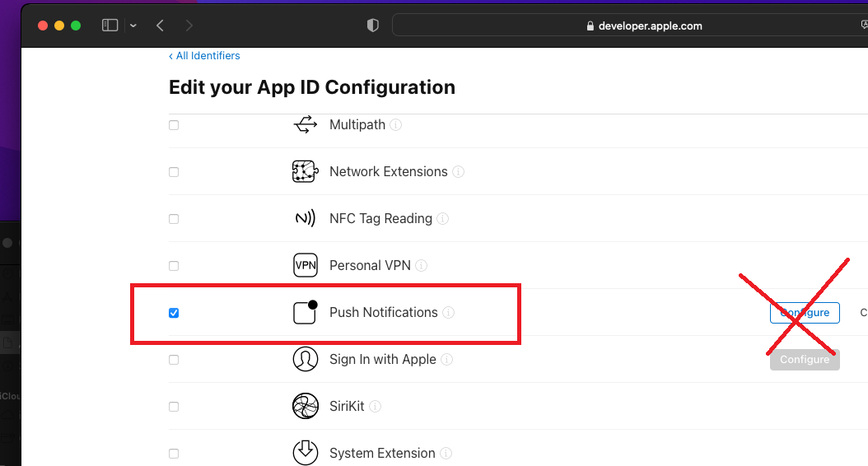Enable the NFC Tag Reading checkbox
This screenshot has width=868, height=466.
tap(174, 219)
